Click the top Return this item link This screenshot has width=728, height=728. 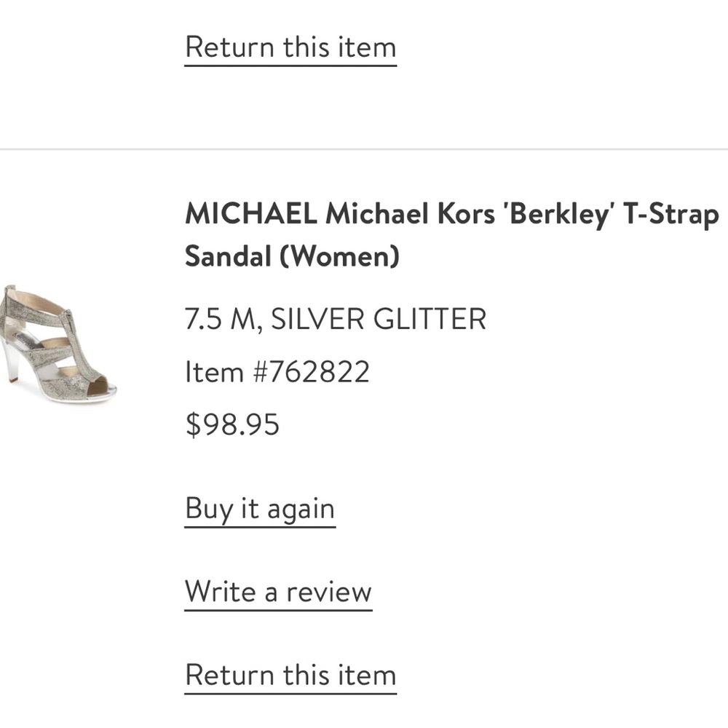click(290, 47)
